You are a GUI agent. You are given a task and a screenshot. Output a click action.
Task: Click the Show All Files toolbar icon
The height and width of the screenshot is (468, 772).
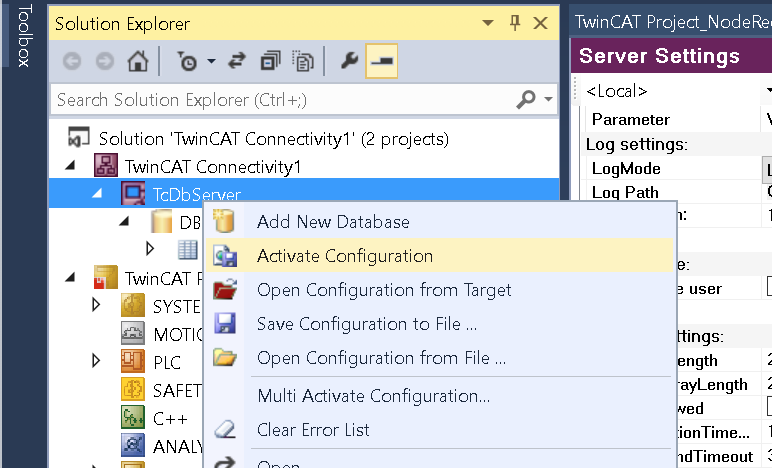[x=303, y=62]
